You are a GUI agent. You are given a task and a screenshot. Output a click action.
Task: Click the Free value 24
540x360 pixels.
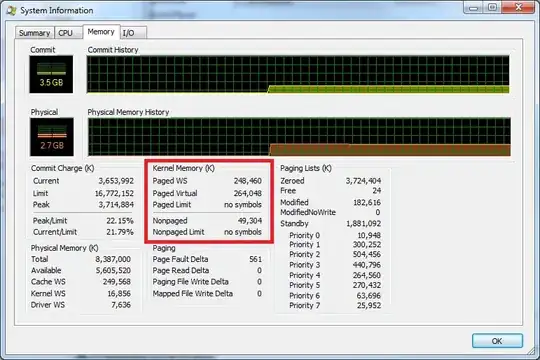pos(377,191)
